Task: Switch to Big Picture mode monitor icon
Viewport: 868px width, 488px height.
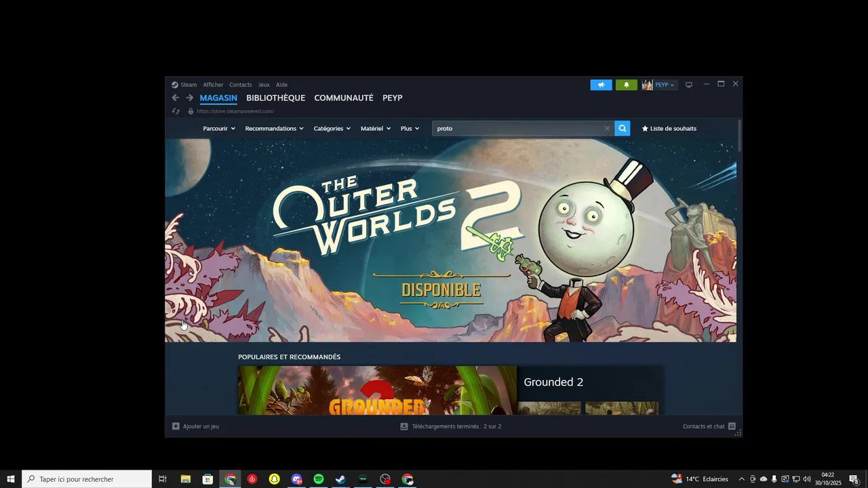Action: point(689,85)
